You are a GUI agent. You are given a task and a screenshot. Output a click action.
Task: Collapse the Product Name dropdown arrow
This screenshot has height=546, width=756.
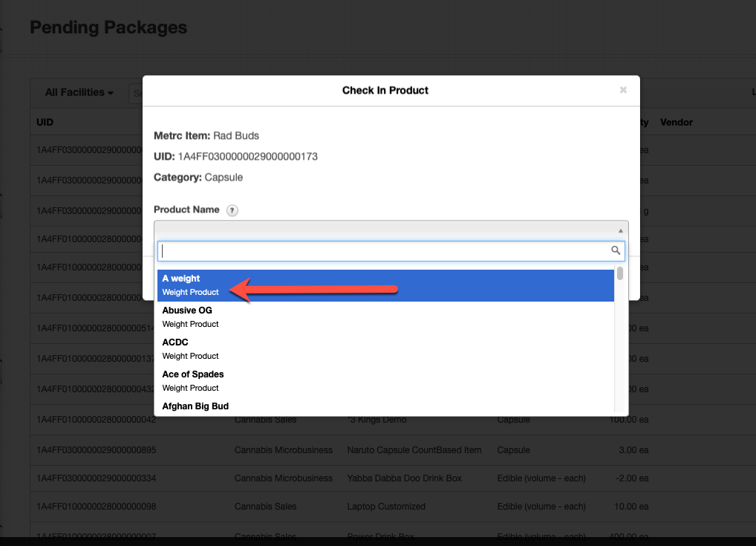(x=621, y=230)
